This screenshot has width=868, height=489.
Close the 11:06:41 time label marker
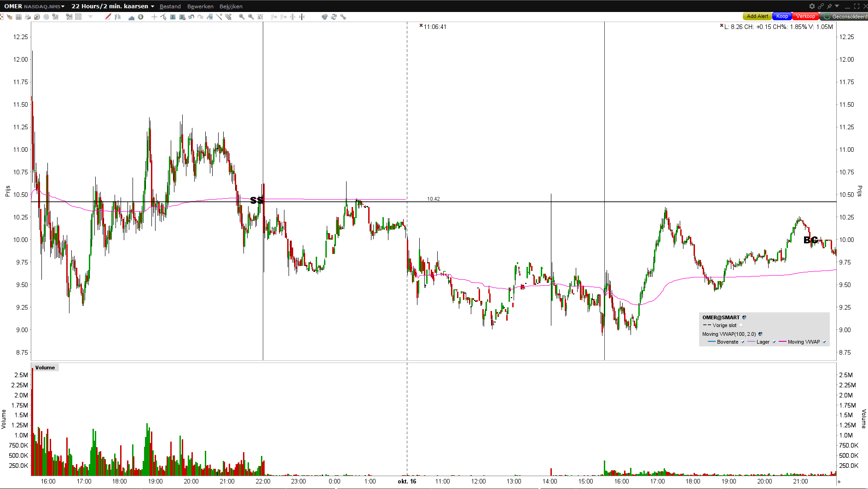pos(421,25)
